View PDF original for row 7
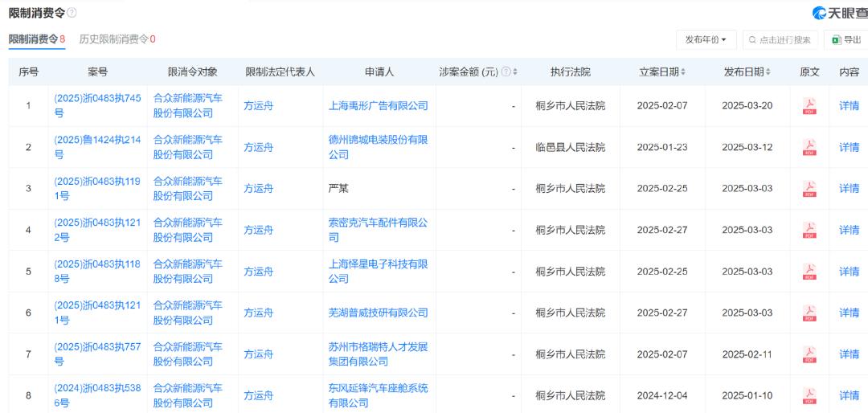The height and width of the screenshot is (413, 868). pos(809,354)
